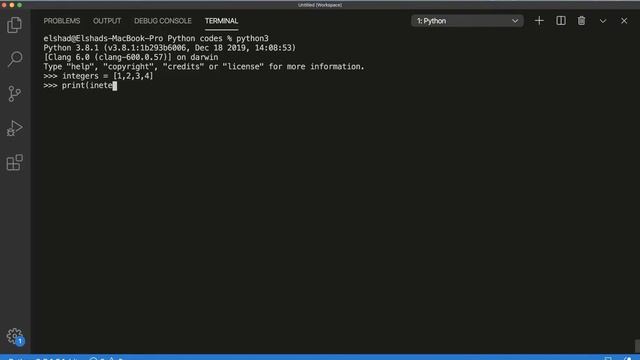
Task: Collapse the panel using the chevron down
Action: click(603, 21)
